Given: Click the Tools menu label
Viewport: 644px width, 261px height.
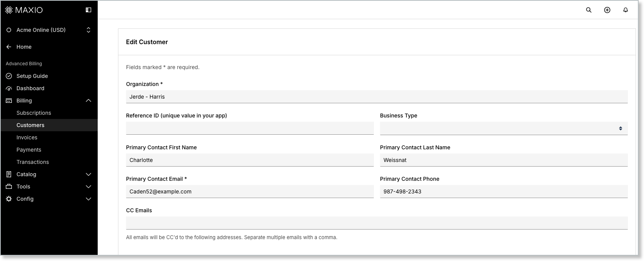Looking at the screenshot, I should click(x=23, y=187).
